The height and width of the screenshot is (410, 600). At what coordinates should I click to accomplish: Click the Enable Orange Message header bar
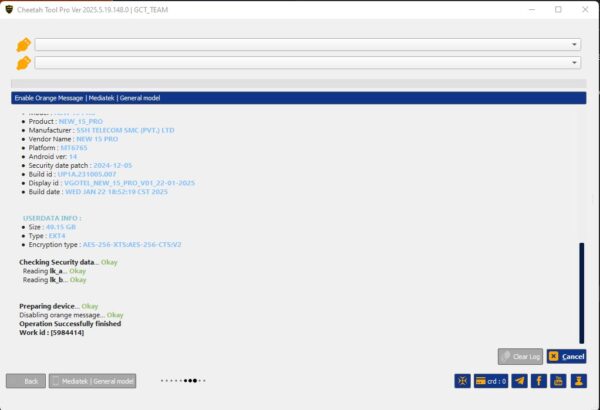(x=298, y=98)
